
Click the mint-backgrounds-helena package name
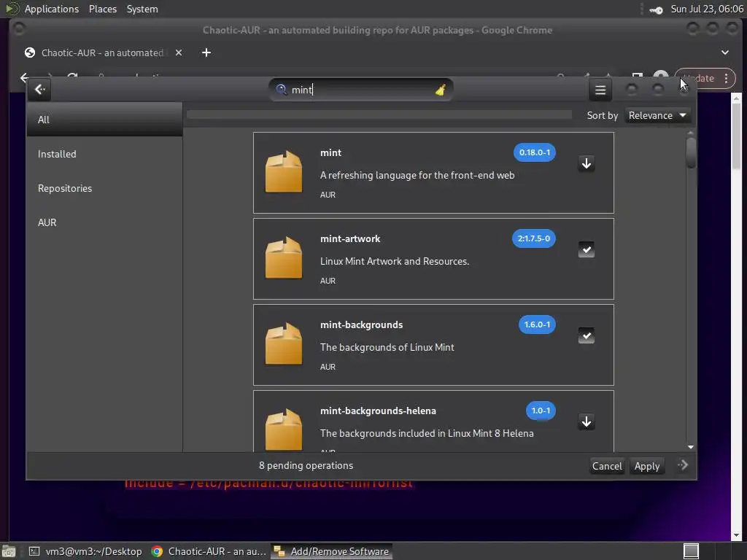point(379,411)
